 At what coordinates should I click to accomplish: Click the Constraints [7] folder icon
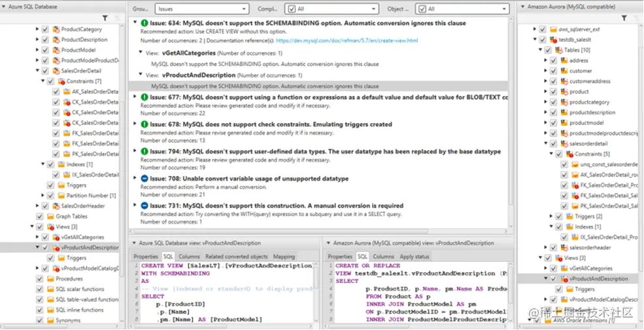click(x=61, y=81)
